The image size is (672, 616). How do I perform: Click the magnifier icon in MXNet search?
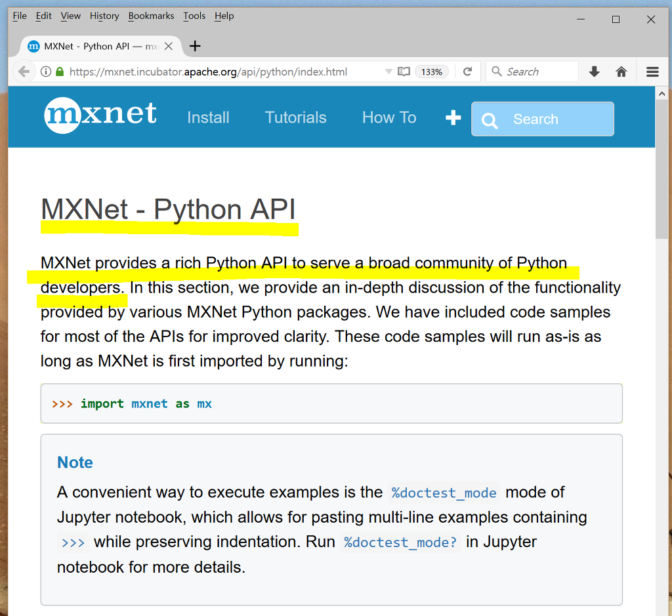490,120
